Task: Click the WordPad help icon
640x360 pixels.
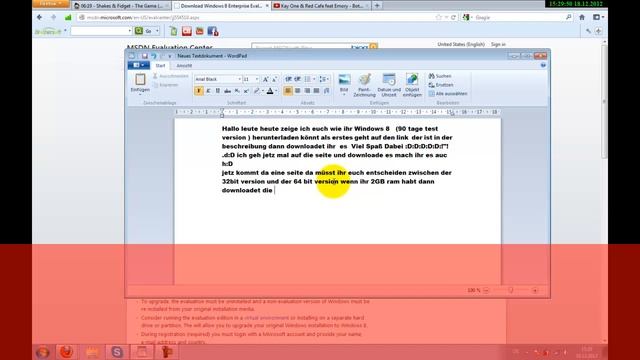Action: tap(543, 65)
